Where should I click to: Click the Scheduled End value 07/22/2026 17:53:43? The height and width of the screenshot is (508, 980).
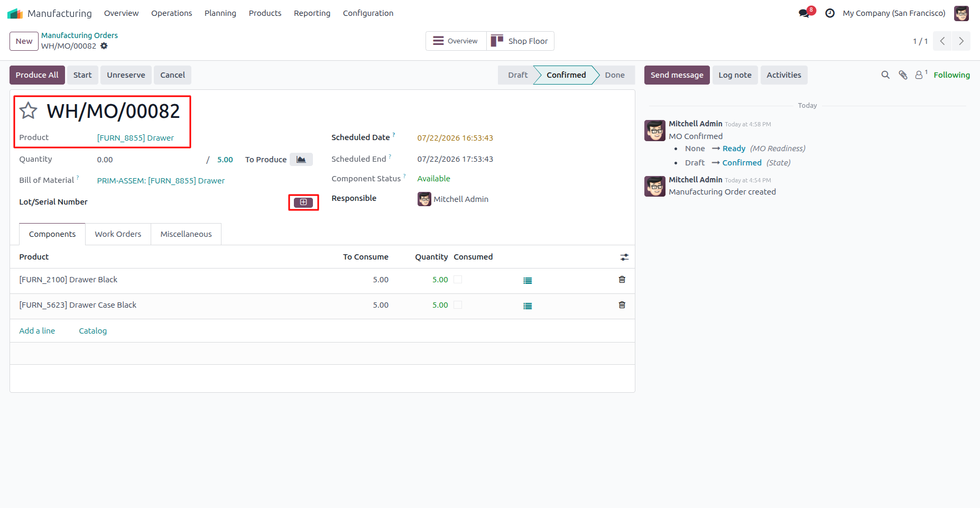coord(455,159)
